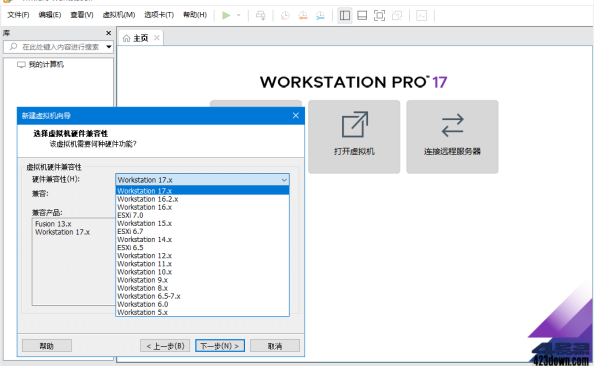The width and height of the screenshot is (594, 366).
Task: Click the manage snapshots icon
Action: point(320,15)
